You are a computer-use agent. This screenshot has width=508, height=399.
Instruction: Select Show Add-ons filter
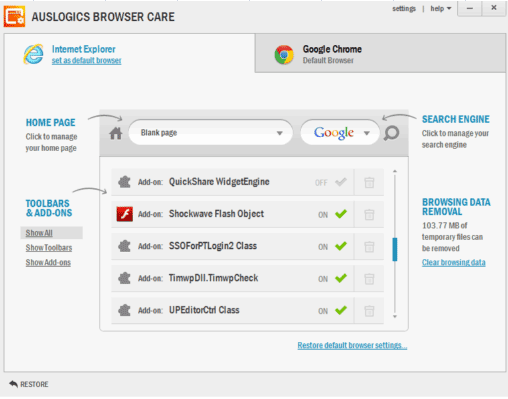[x=48, y=262]
